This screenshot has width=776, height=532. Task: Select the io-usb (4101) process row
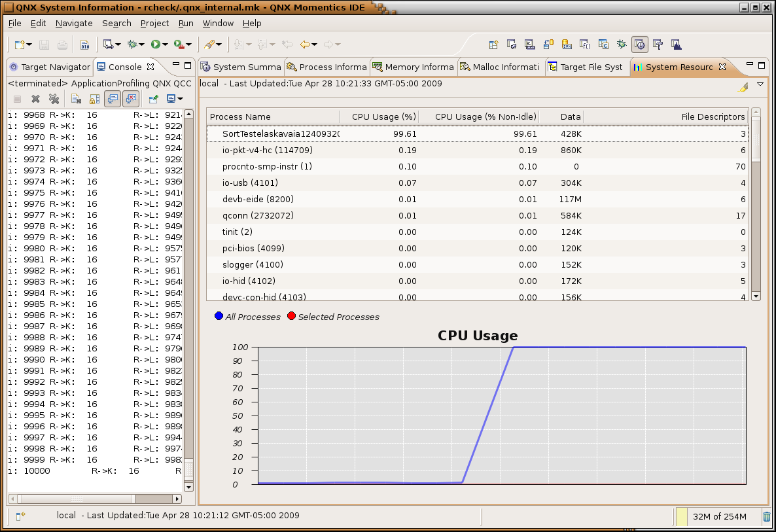click(250, 183)
